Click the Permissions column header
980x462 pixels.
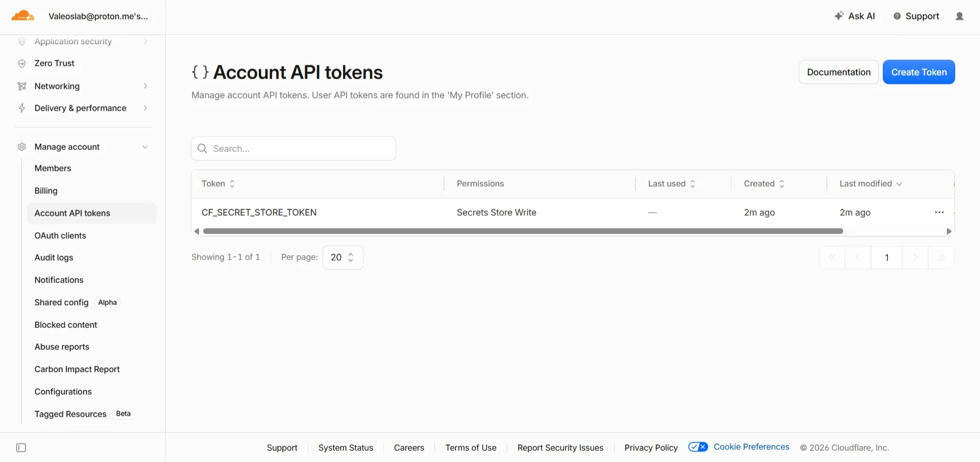pos(480,184)
